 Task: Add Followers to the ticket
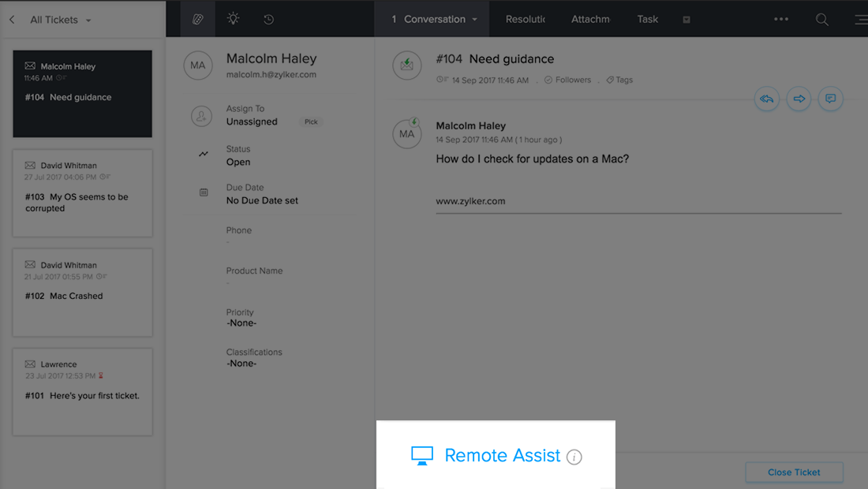coord(567,80)
